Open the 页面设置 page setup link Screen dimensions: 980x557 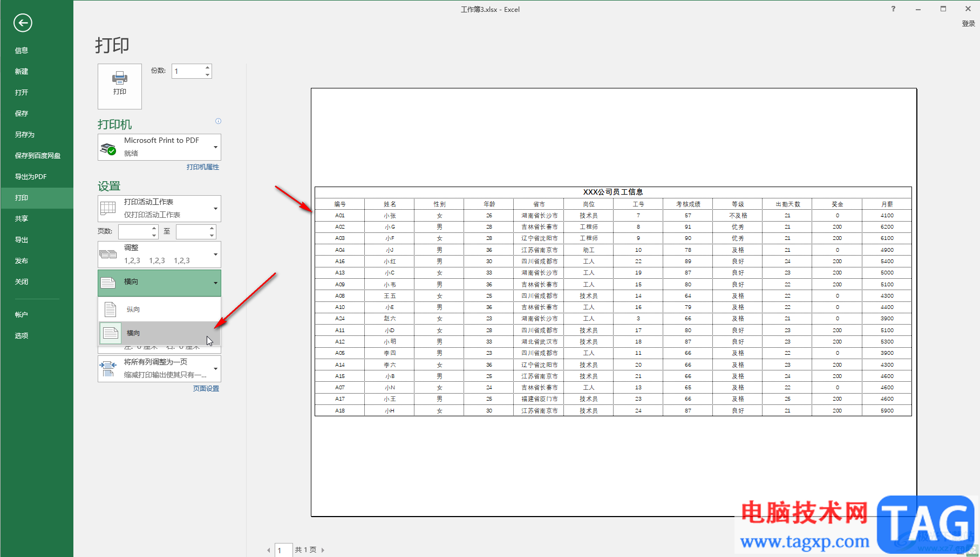(x=206, y=388)
